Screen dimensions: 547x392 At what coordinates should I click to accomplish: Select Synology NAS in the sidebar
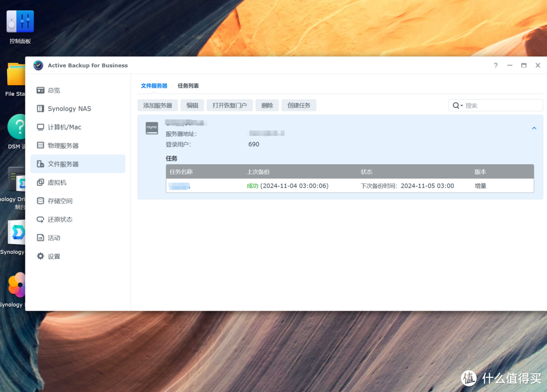69,109
